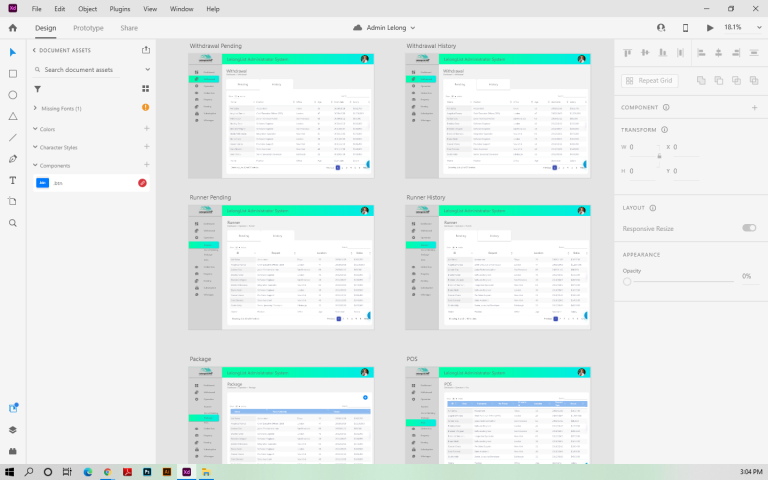Click the lock aspect ratio icon
768x480 pixels.
pyautogui.click(x=659, y=157)
